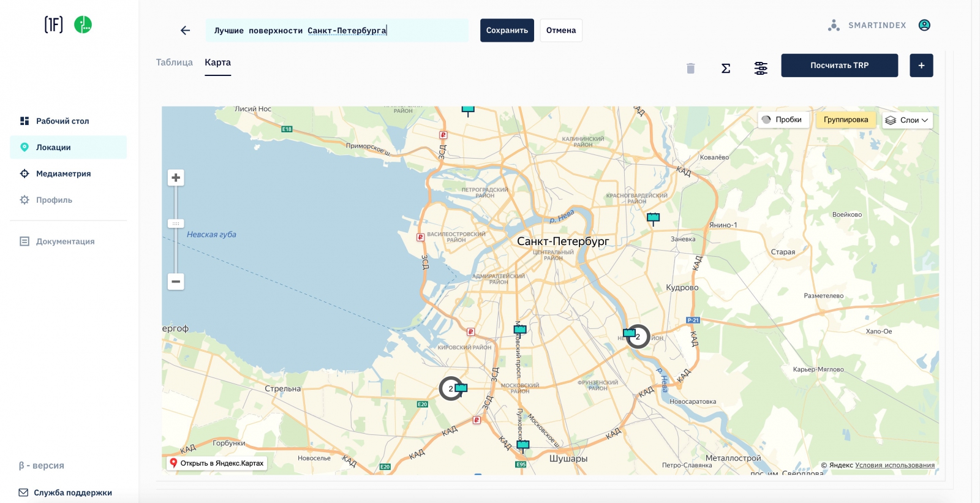This screenshot has height=503, width=980.
Task: Open the Условия использования link
Action: 894,465
